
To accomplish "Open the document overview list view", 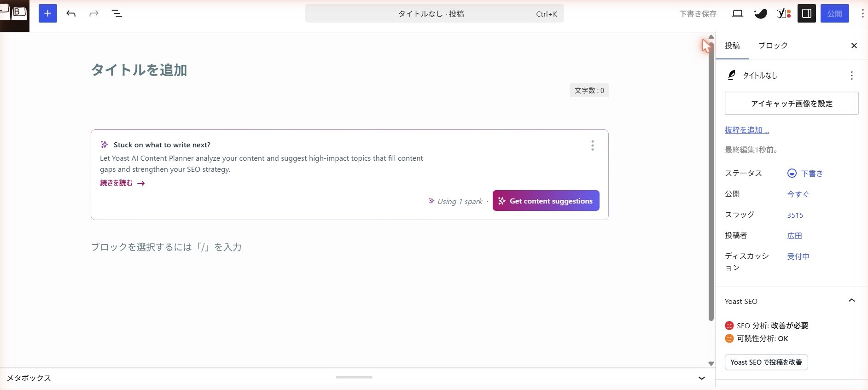I will click(x=117, y=13).
